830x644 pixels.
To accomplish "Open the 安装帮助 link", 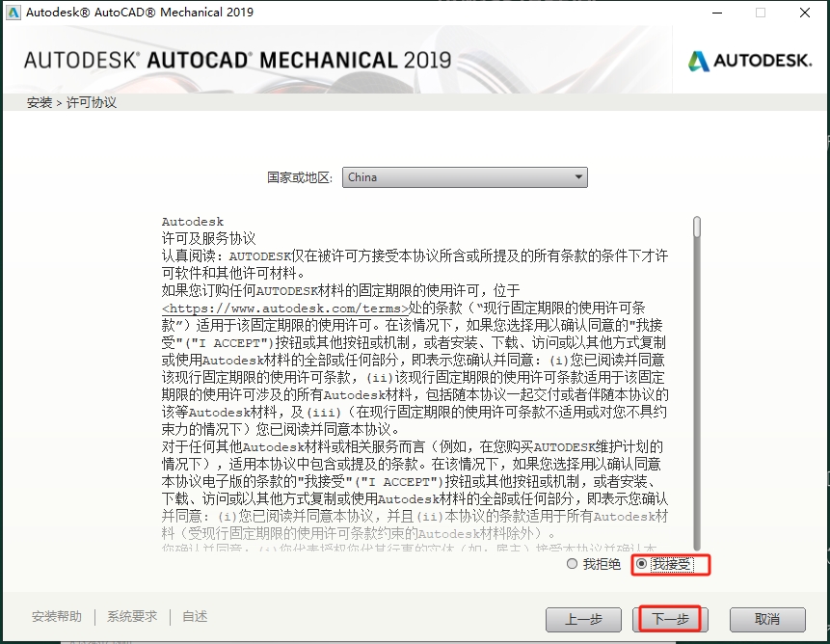I will (57, 617).
